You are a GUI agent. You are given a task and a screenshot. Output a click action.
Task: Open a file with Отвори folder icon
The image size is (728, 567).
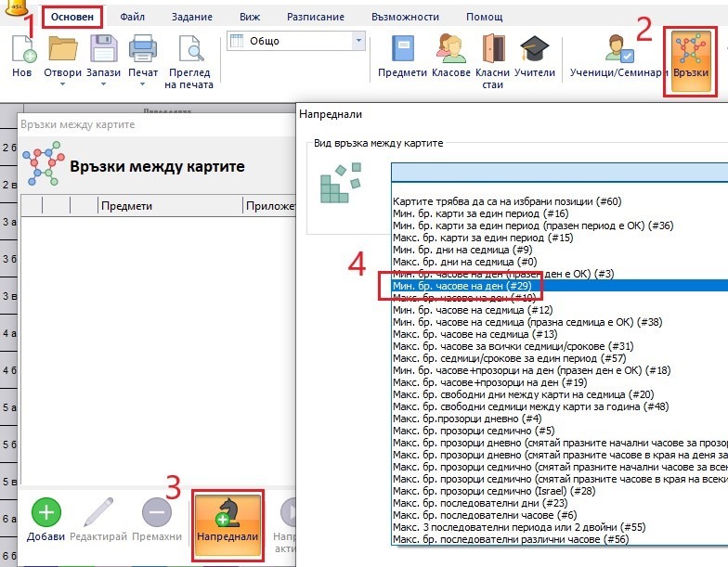[62, 48]
